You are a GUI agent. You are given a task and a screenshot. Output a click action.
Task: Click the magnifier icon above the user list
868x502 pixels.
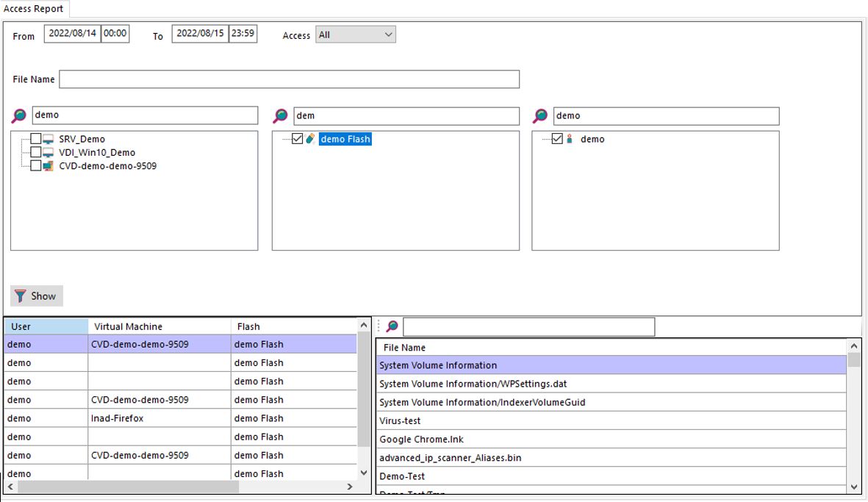540,115
